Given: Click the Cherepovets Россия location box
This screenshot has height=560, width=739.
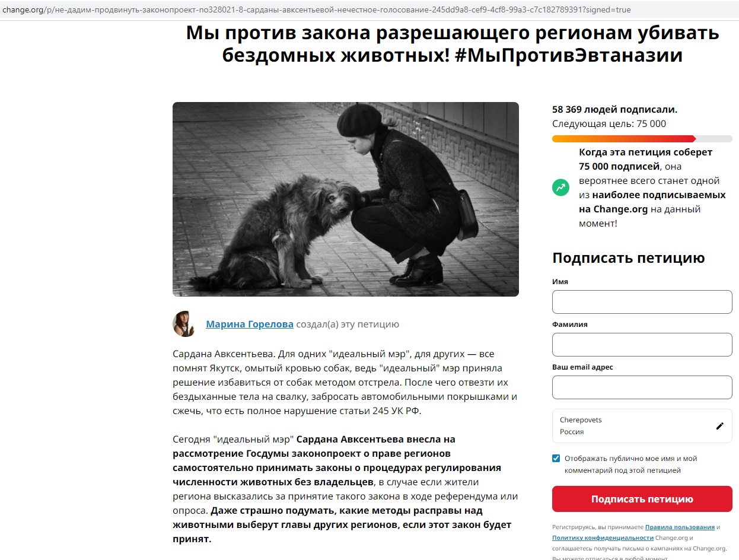Looking at the screenshot, I should pos(642,426).
